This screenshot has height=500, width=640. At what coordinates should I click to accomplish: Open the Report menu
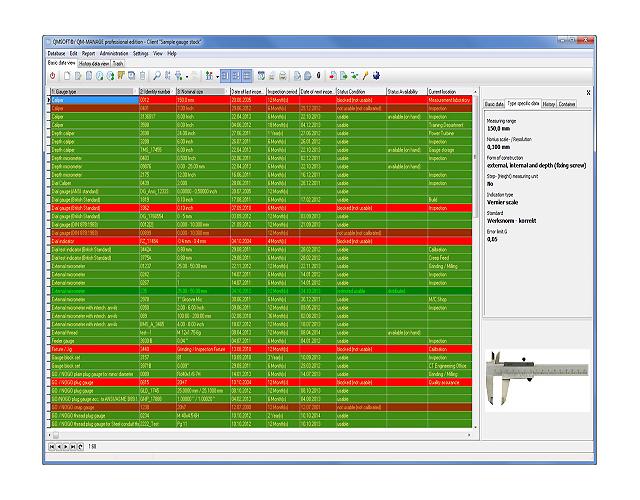tap(88, 53)
